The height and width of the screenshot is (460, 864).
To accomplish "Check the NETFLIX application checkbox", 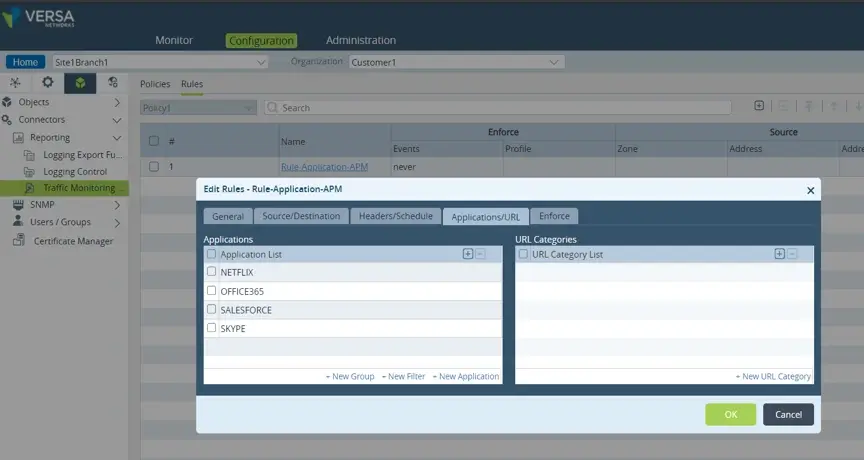I will point(211,272).
